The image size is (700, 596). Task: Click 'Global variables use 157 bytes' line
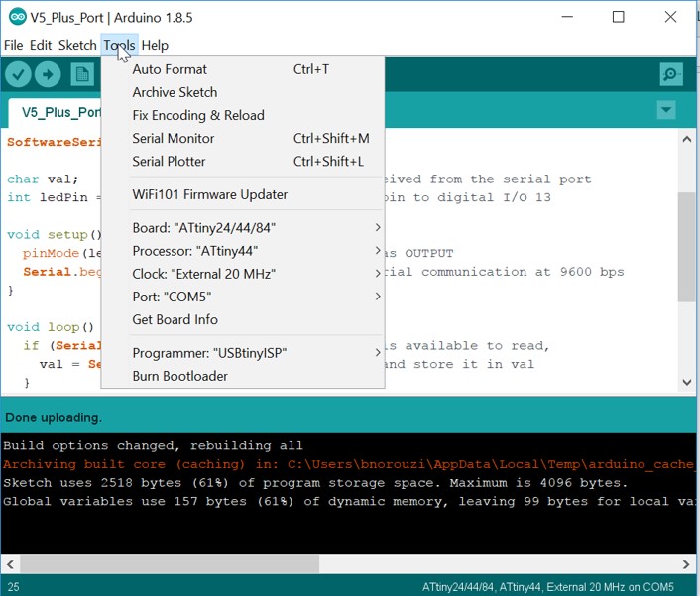pyautogui.click(x=348, y=502)
